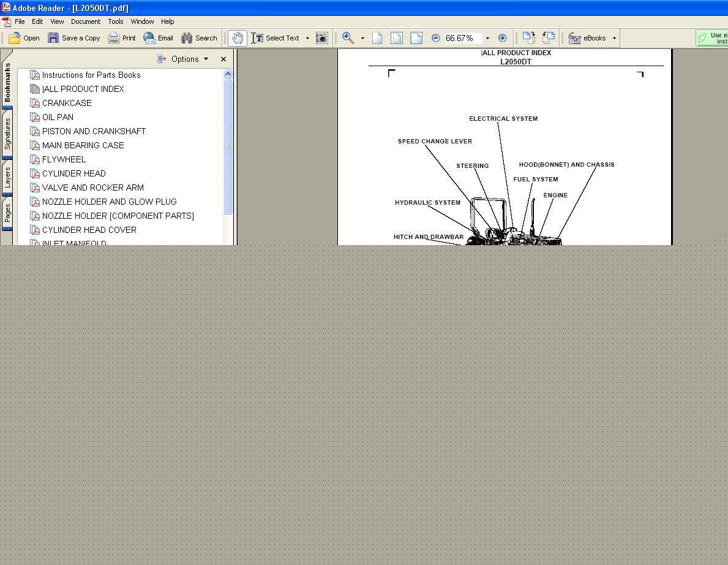728x565 pixels.
Task: Open the bookmarks Options menu
Action: click(182, 59)
